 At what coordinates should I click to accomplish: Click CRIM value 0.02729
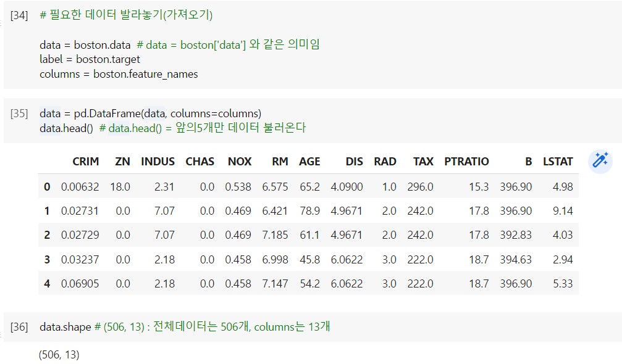[x=80, y=235]
